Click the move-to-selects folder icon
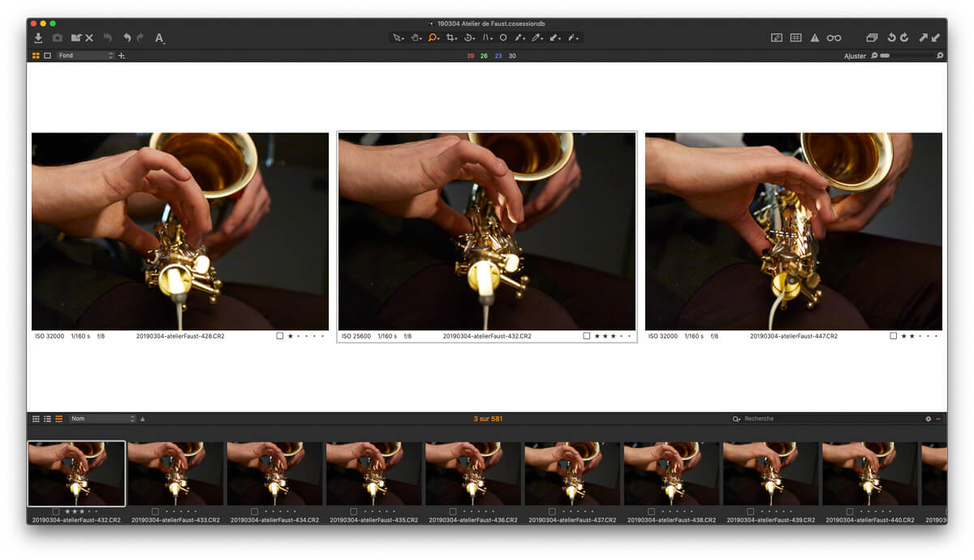The width and height of the screenshot is (974, 560). click(x=76, y=37)
